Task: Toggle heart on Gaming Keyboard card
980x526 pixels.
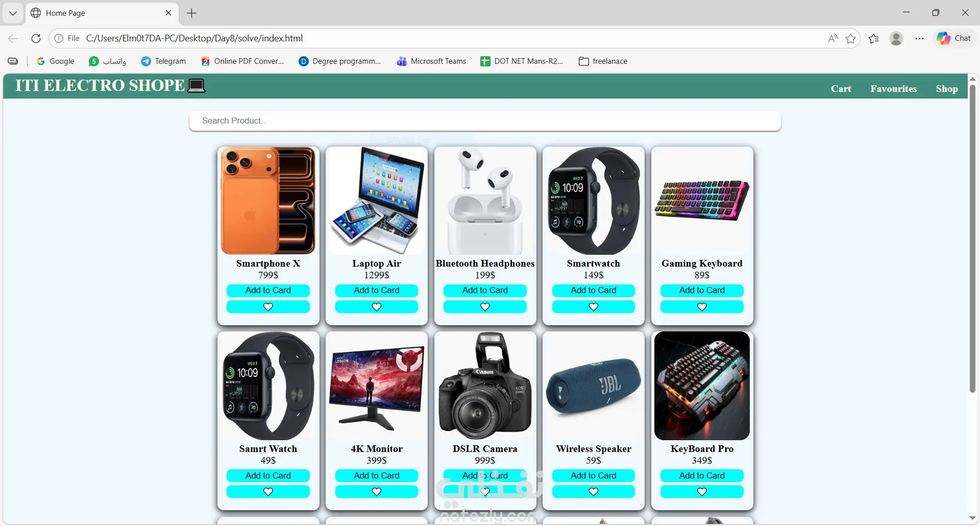Action: point(702,307)
